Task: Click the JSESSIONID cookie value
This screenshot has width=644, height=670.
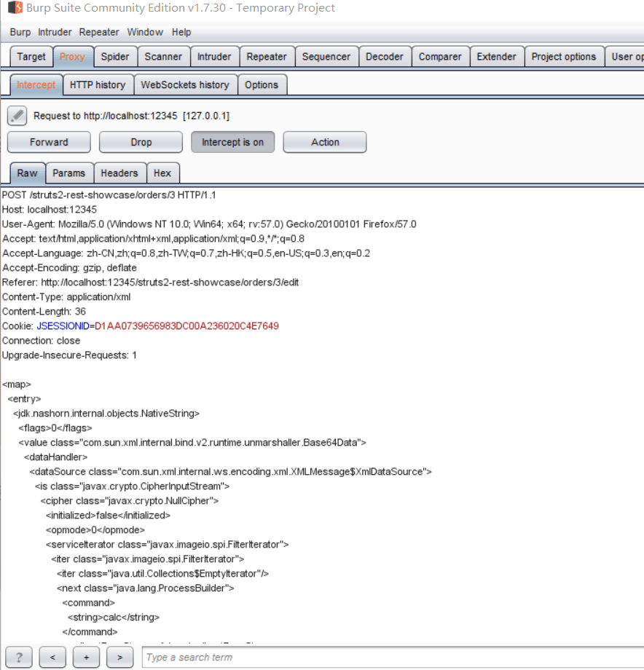Action: (186, 326)
